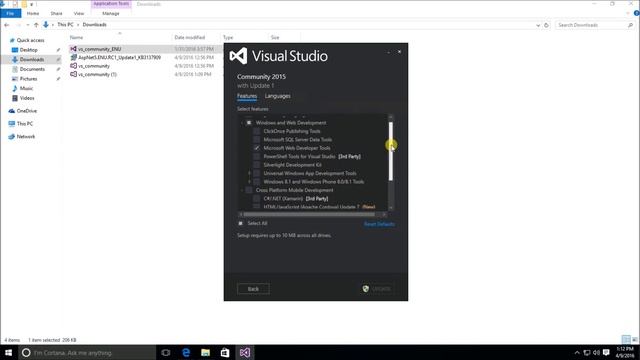Select the AspNet5.ENU.RC1_Update1 file icon
This screenshot has width=640, height=360.
tap(73, 58)
